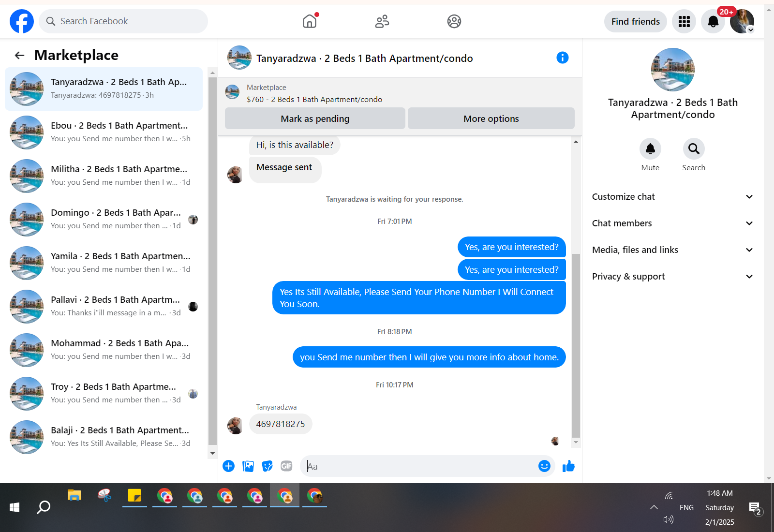Open the Home feed icon
The image size is (774, 532).
310,21
